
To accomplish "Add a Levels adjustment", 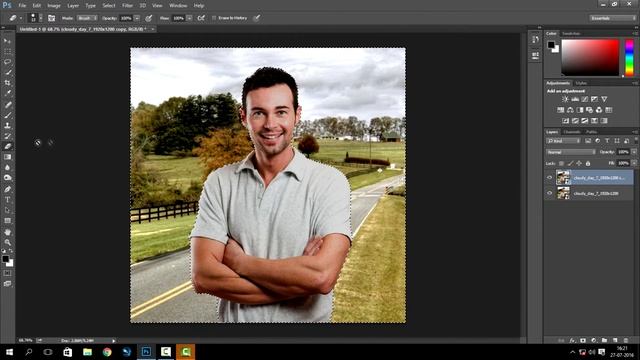I will point(575,99).
